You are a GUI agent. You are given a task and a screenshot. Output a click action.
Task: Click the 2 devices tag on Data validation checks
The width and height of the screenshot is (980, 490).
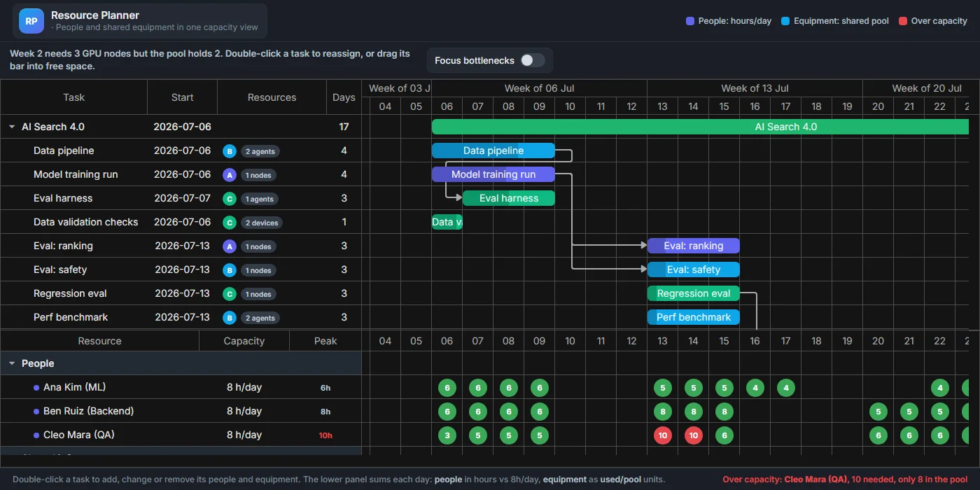click(x=262, y=223)
